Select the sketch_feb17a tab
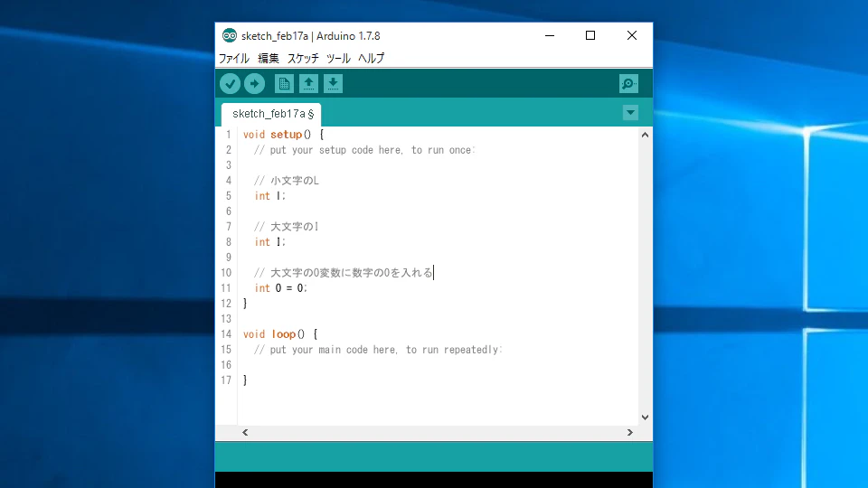This screenshot has width=868, height=488. click(271, 114)
